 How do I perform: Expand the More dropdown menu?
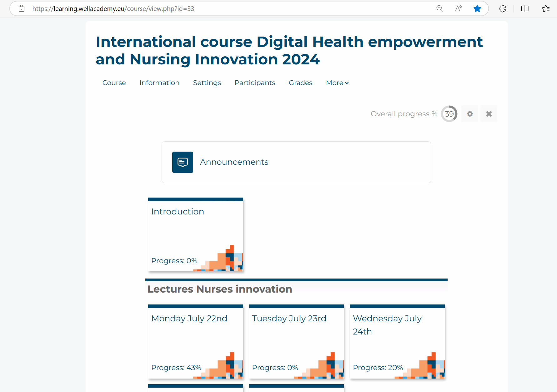[337, 83]
